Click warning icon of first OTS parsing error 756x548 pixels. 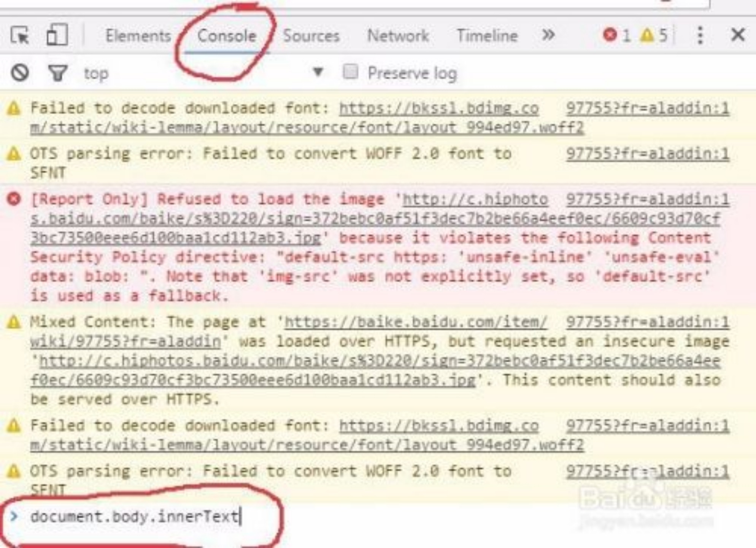pyautogui.click(x=14, y=154)
